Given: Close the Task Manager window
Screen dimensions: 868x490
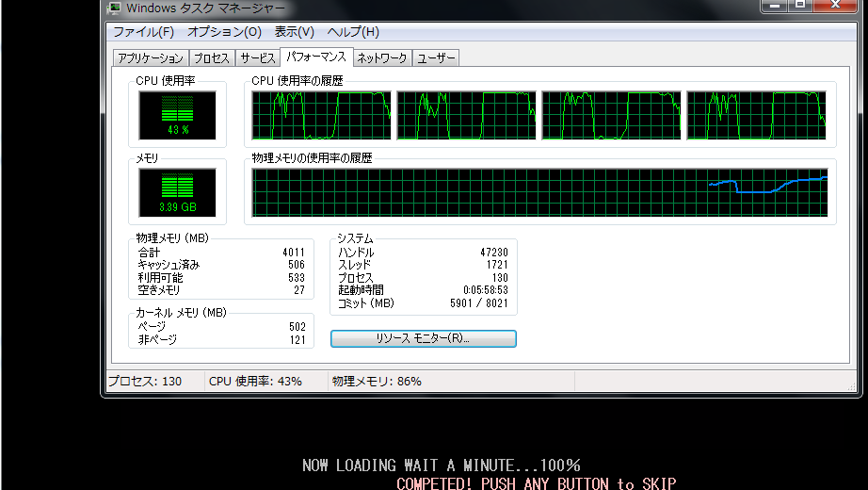Looking at the screenshot, I should pyautogui.click(x=835, y=5).
